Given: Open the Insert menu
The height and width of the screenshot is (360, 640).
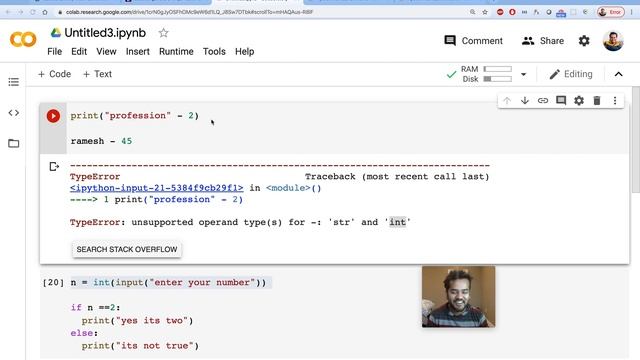Looking at the screenshot, I should pos(138,51).
